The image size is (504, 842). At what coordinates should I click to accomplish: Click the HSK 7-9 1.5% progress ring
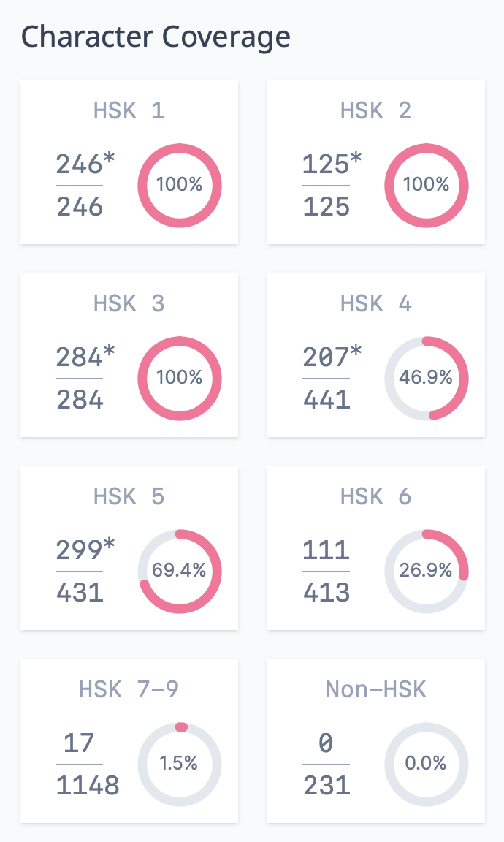click(179, 764)
